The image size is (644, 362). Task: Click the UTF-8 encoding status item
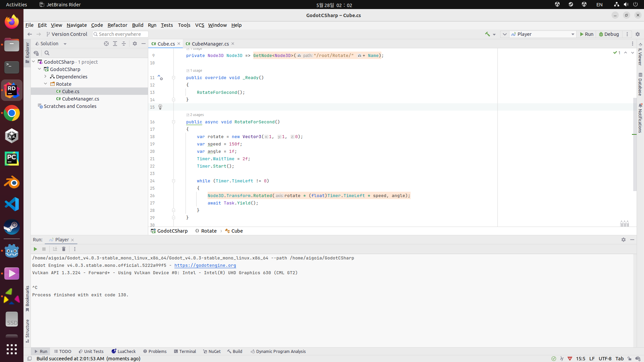coord(605,359)
